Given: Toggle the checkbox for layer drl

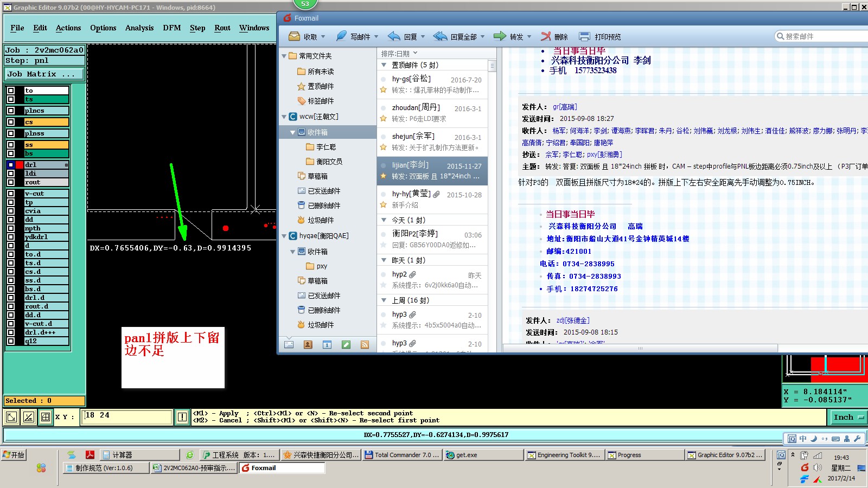Looking at the screenshot, I should click(11, 165).
